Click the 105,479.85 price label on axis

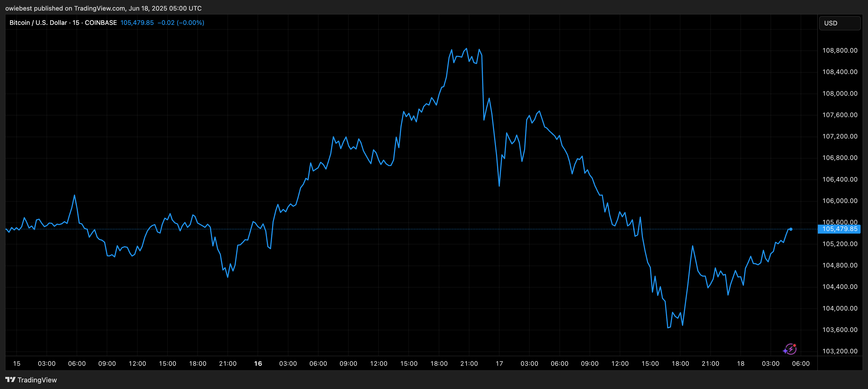point(839,229)
